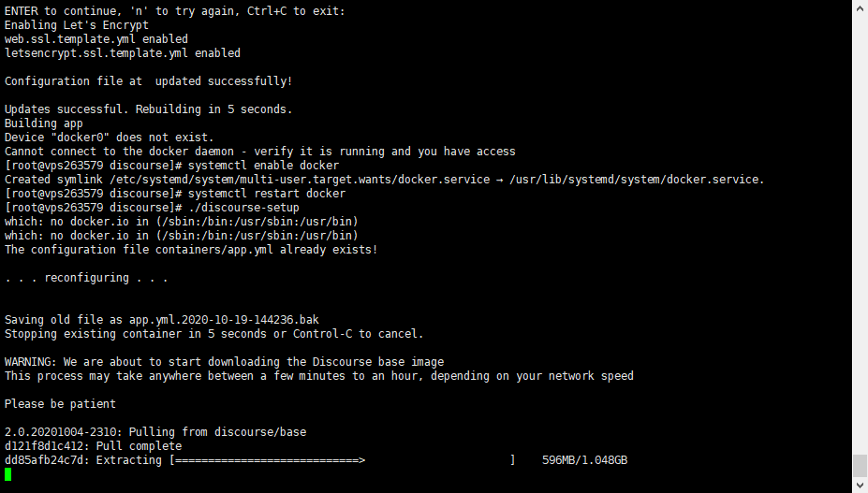Click the "dd85afb24c7d" layer ID

click(x=44, y=460)
